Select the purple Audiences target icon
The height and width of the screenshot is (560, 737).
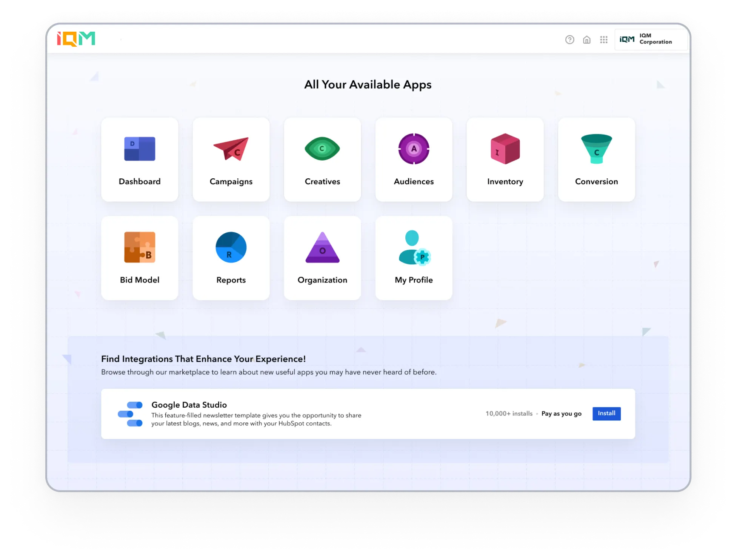[414, 149]
